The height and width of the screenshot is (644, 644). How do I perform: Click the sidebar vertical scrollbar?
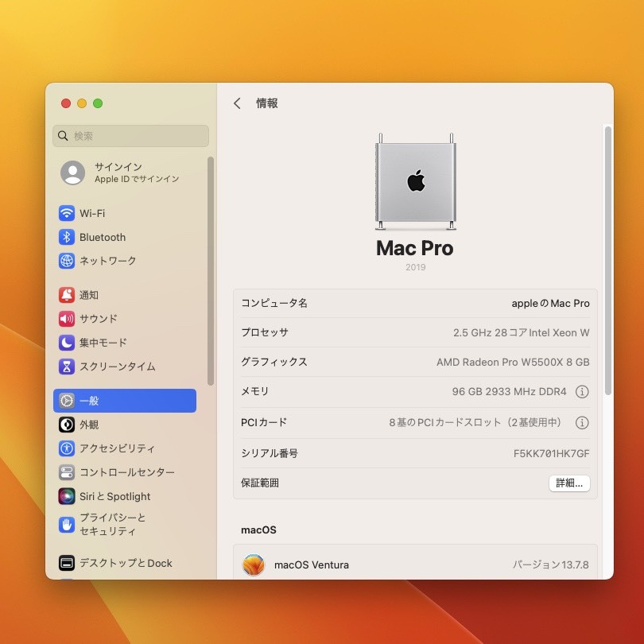coord(211,271)
